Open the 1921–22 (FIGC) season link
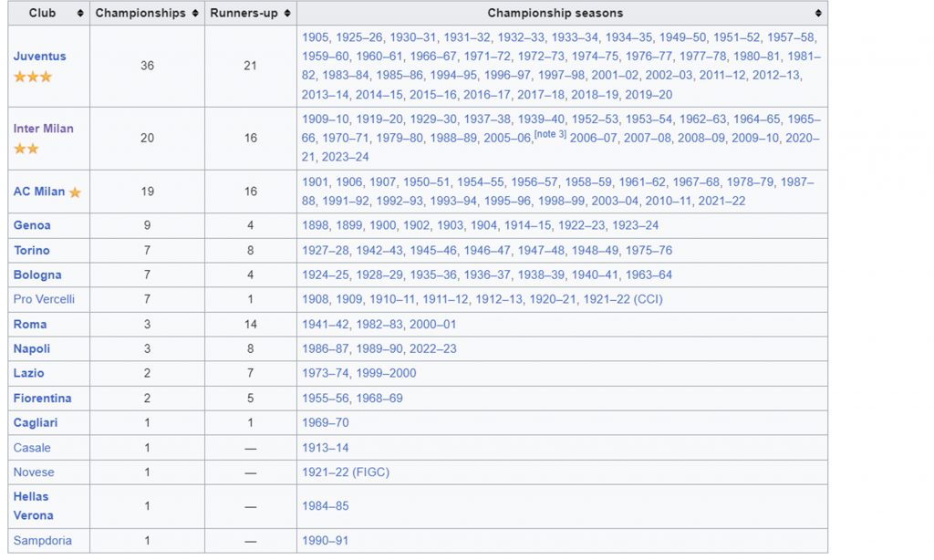Viewport: 934px width, 560px height. tap(346, 472)
